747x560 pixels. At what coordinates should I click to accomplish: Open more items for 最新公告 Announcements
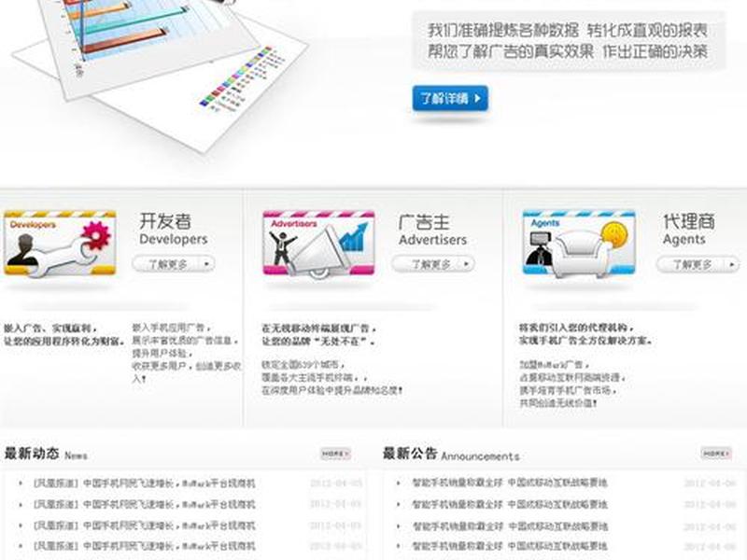(x=716, y=454)
